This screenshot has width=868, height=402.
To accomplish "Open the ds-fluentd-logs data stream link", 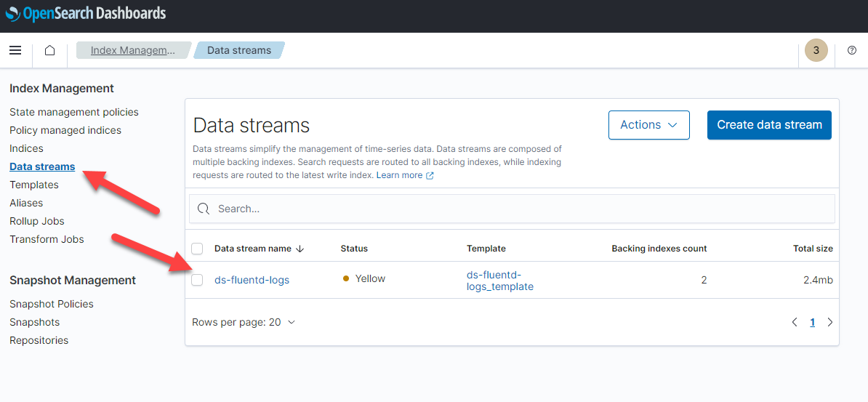I will coord(252,280).
